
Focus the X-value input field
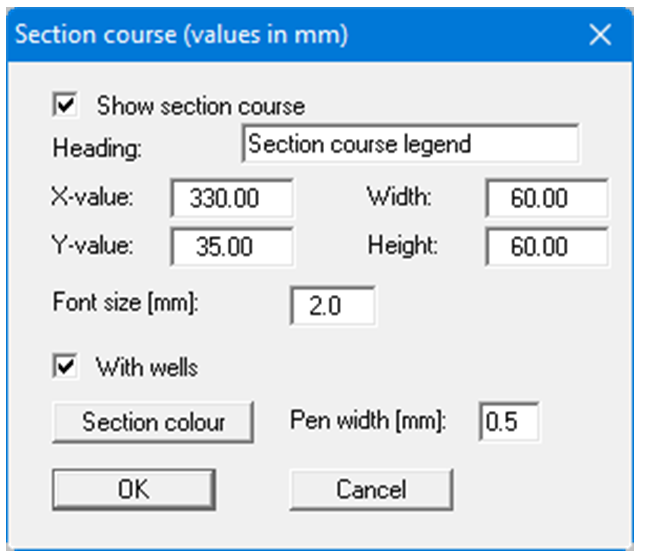coord(232,198)
